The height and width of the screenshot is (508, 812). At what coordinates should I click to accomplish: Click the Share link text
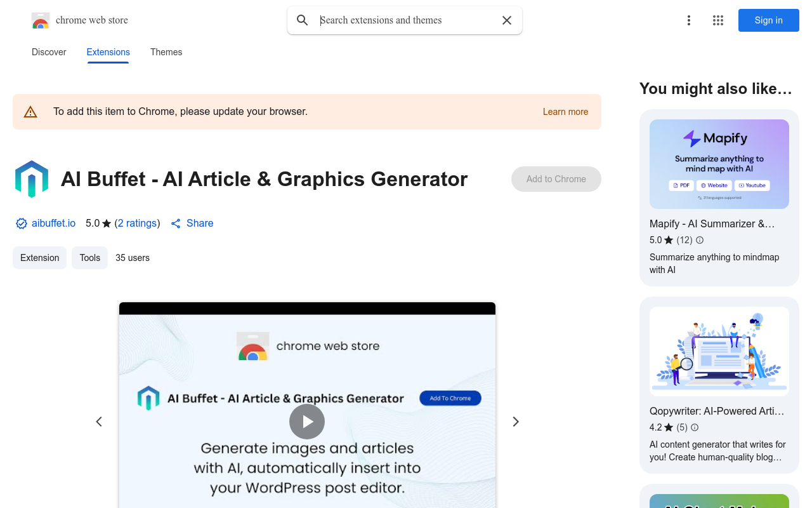[x=200, y=224]
